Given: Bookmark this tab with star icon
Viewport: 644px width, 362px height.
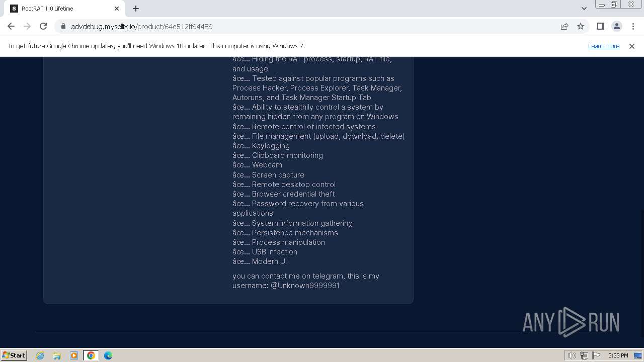Looking at the screenshot, I should (581, 26).
